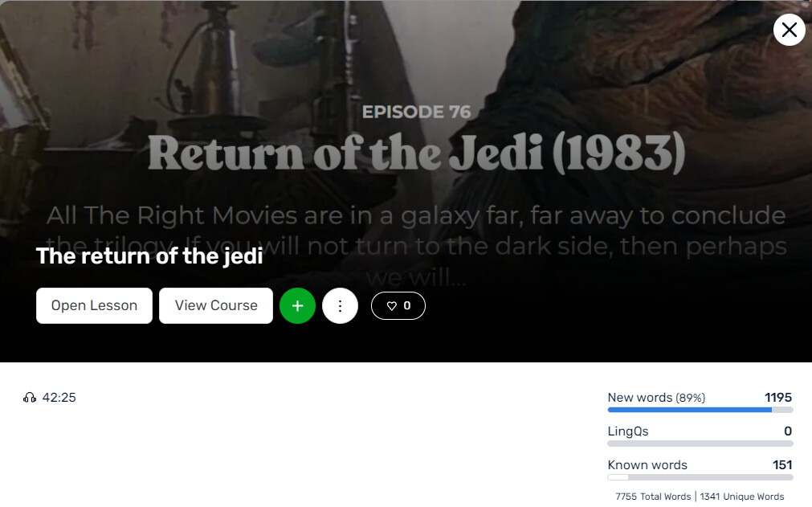Close the lesson preview with the X

(790, 30)
